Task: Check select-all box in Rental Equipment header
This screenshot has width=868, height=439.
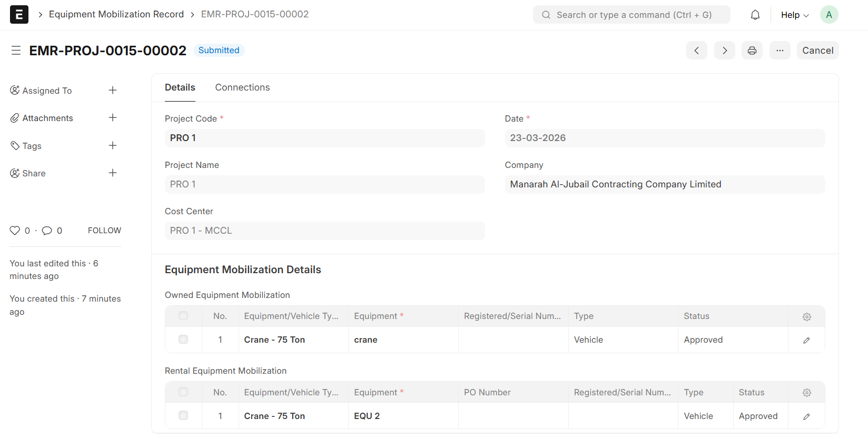Action: tap(183, 392)
